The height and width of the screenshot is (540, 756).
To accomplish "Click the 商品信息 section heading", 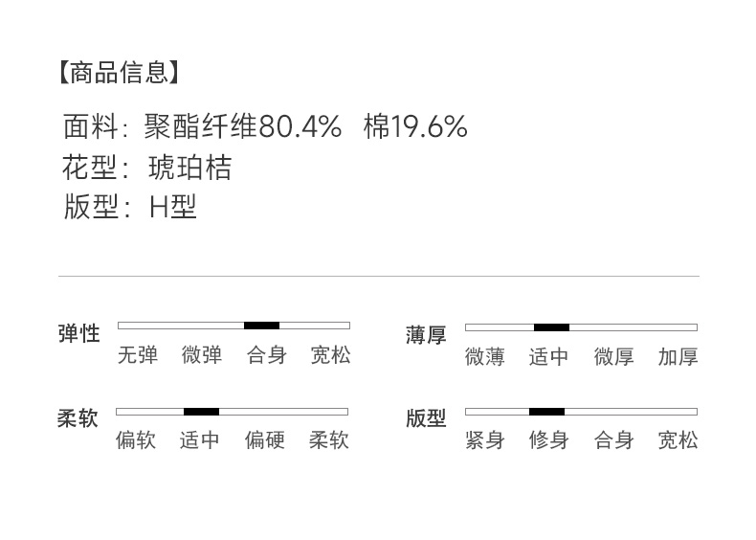I will tap(118, 72).
